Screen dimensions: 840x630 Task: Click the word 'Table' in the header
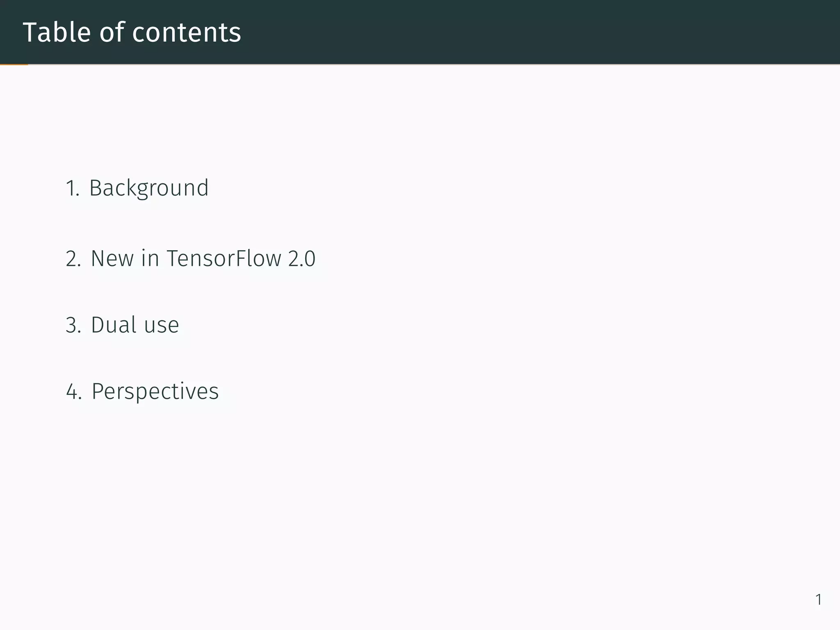pyautogui.click(x=57, y=32)
